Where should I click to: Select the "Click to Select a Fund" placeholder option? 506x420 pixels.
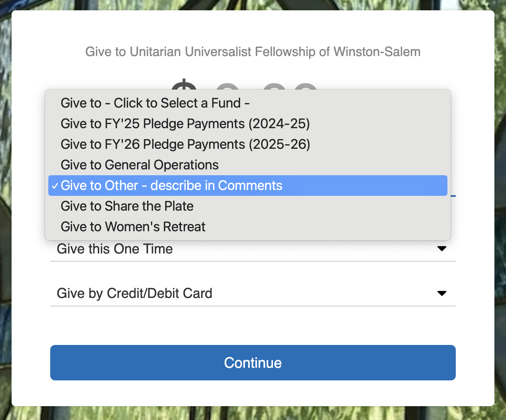tap(155, 103)
